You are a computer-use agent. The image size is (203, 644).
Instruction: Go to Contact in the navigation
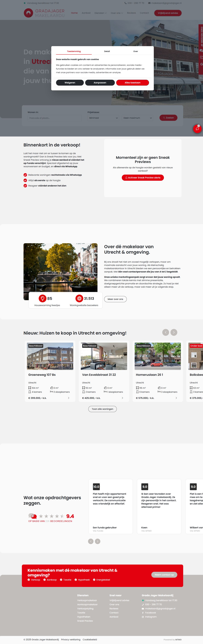pos(144,13)
